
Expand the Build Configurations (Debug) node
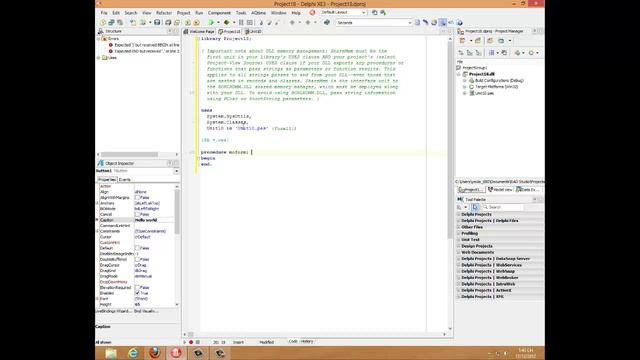[x=464, y=81]
